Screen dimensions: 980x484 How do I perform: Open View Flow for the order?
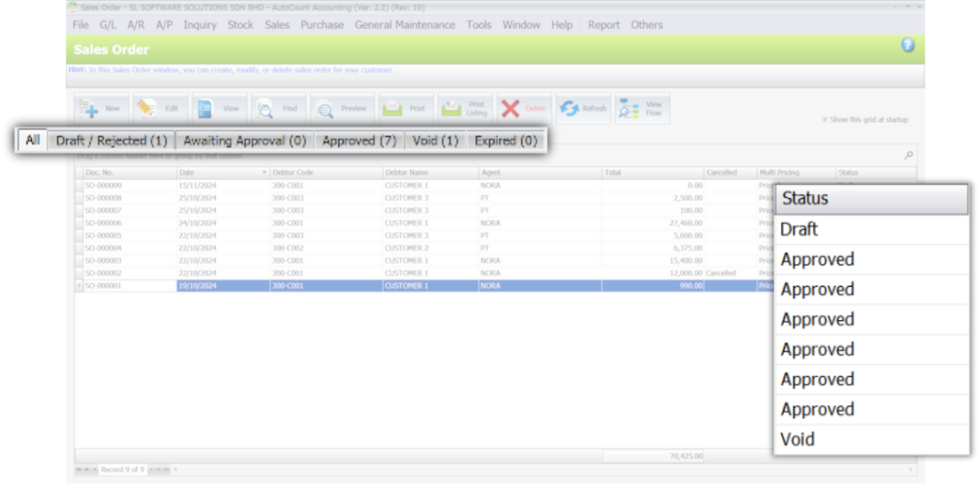[642, 109]
